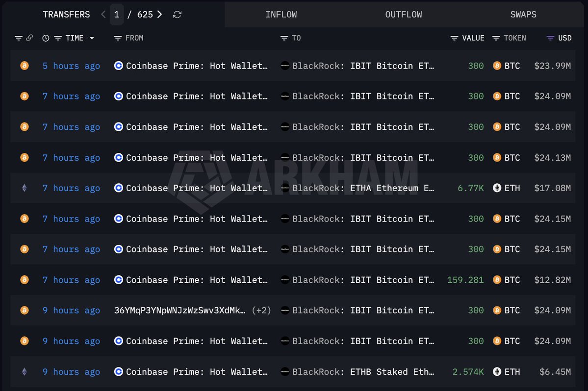Click the page number input field
This screenshot has height=391, width=588.
(117, 15)
